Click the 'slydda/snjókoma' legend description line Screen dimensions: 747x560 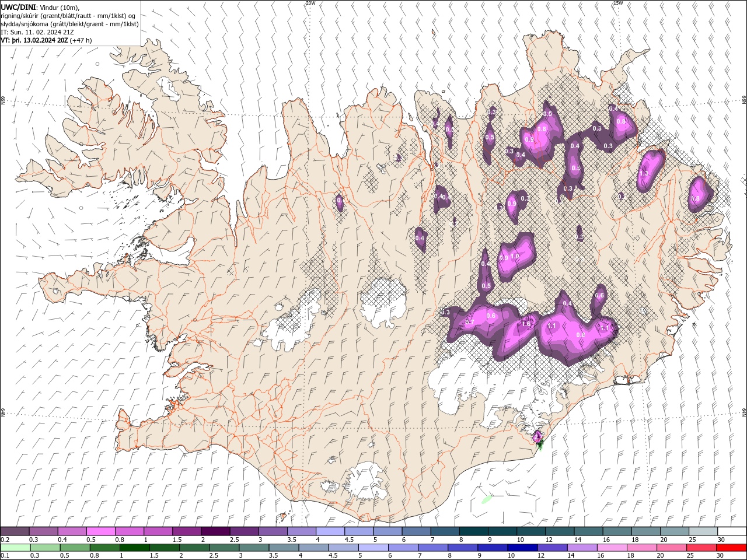[70, 24]
